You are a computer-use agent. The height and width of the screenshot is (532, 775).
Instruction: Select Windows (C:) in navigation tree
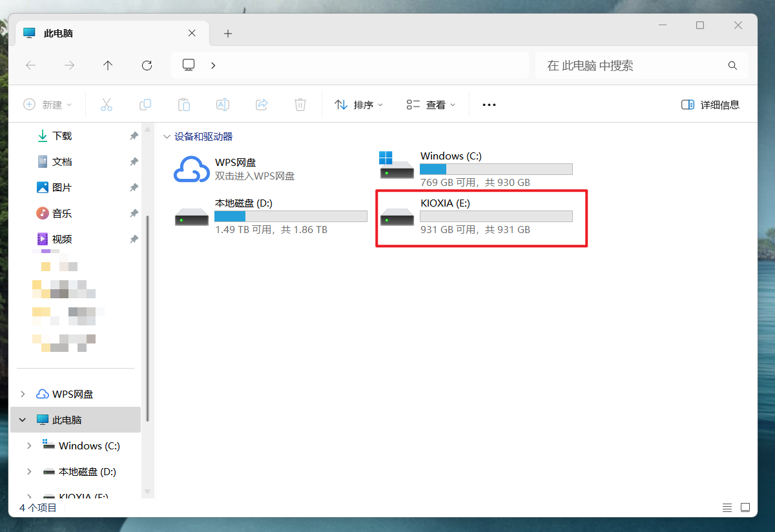click(x=89, y=445)
